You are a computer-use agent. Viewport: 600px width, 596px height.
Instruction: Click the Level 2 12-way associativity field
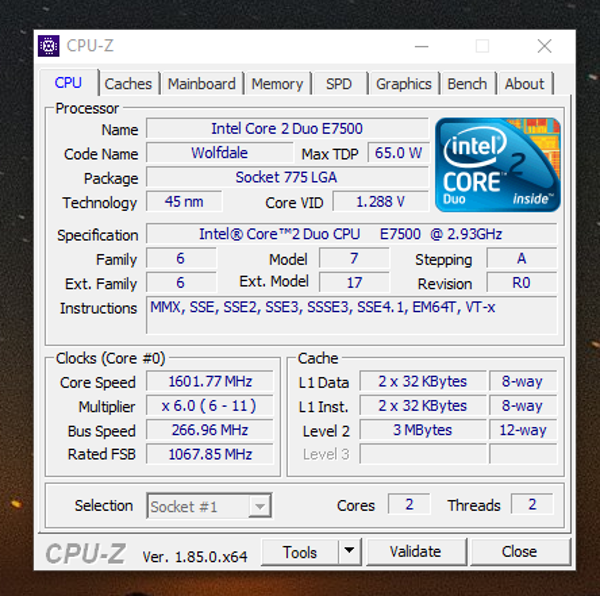pos(523,430)
